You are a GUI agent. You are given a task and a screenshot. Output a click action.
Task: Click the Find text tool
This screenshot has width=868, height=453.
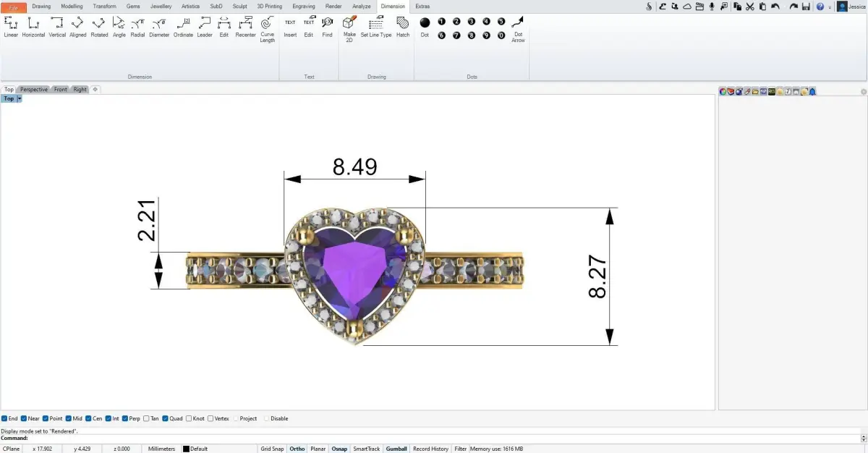tap(328, 27)
